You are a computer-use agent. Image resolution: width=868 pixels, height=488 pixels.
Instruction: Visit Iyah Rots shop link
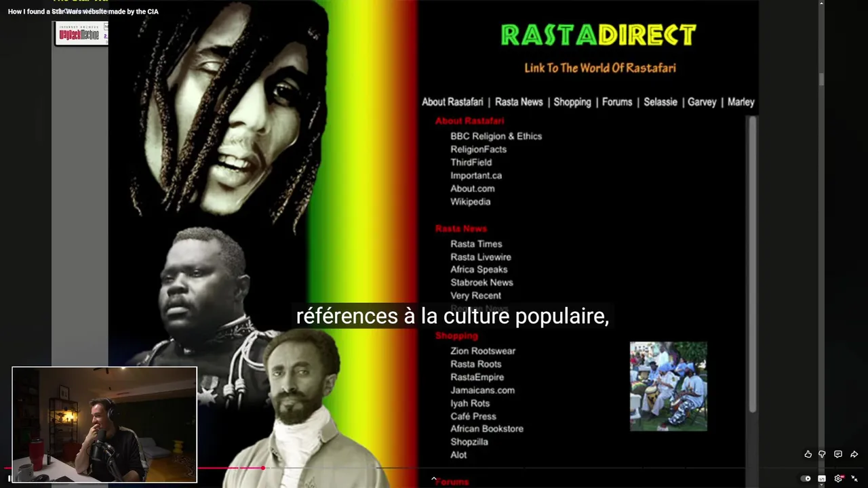(470, 403)
